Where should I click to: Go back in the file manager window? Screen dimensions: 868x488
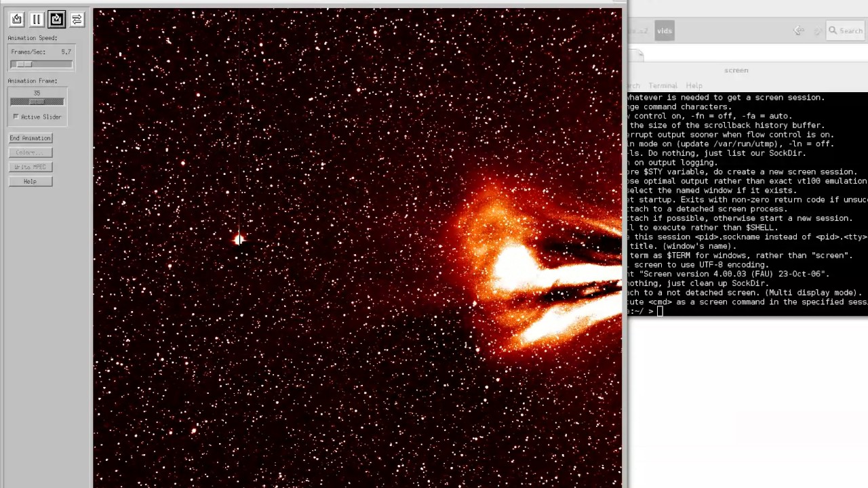800,30
